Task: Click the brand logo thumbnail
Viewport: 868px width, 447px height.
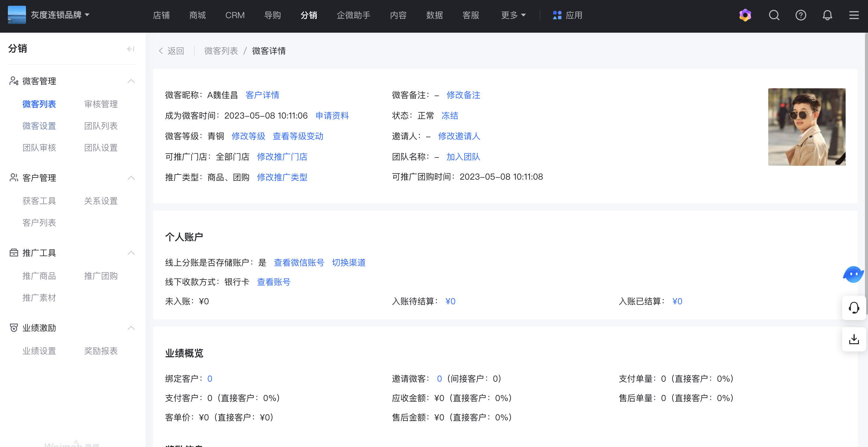Action: 17,15
